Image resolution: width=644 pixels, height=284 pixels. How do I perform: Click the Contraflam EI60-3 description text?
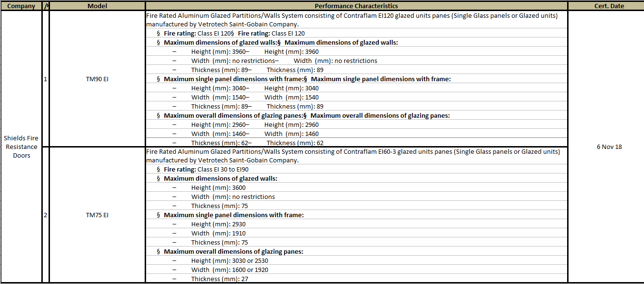click(353, 156)
